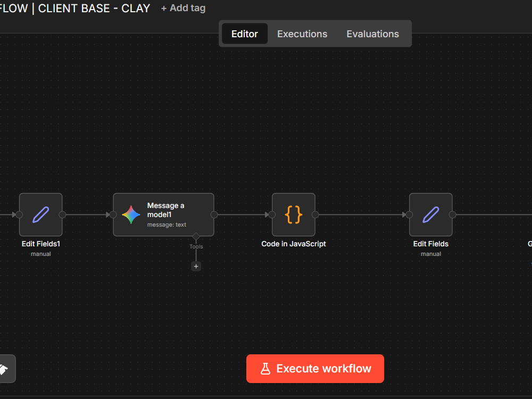Open the Code in JavaScript braces node
Screen dimensions: 532x399
294,214
